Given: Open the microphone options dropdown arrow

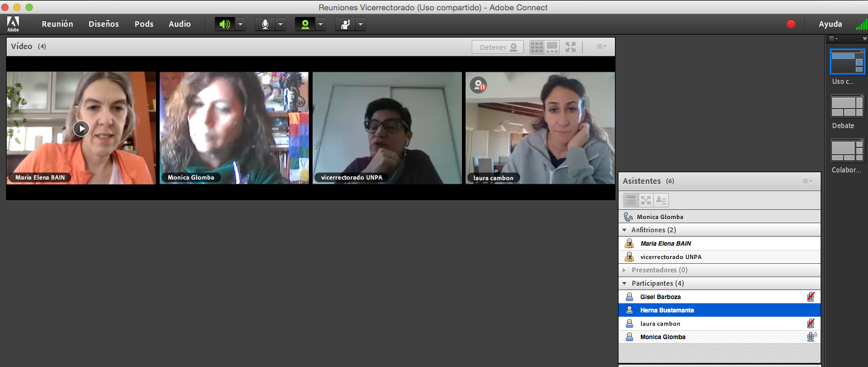Looking at the screenshot, I should (x=280, y=24).
